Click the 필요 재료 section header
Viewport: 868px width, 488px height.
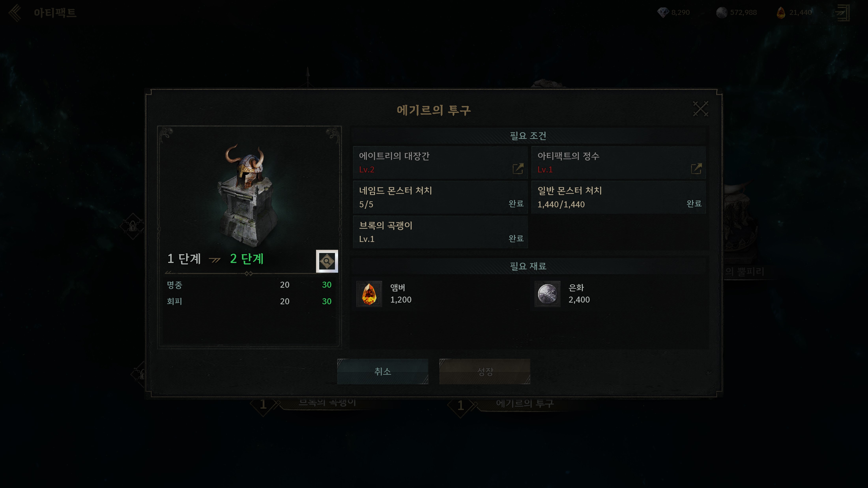(528, 266)
